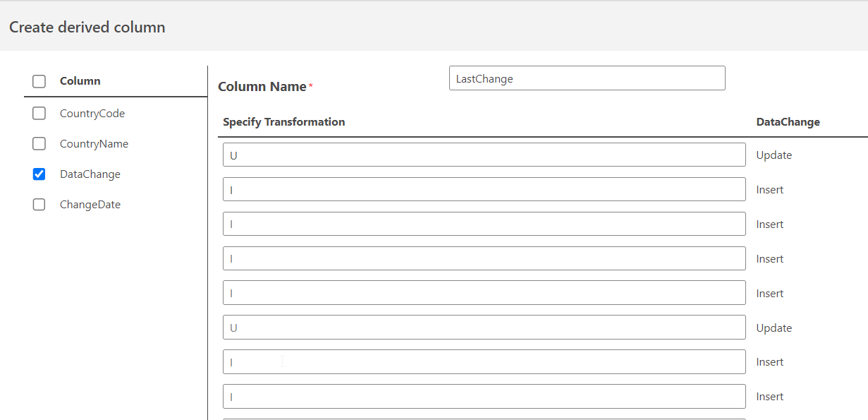Click the sixth row transformation input field
868x420 pixels.
484,328
